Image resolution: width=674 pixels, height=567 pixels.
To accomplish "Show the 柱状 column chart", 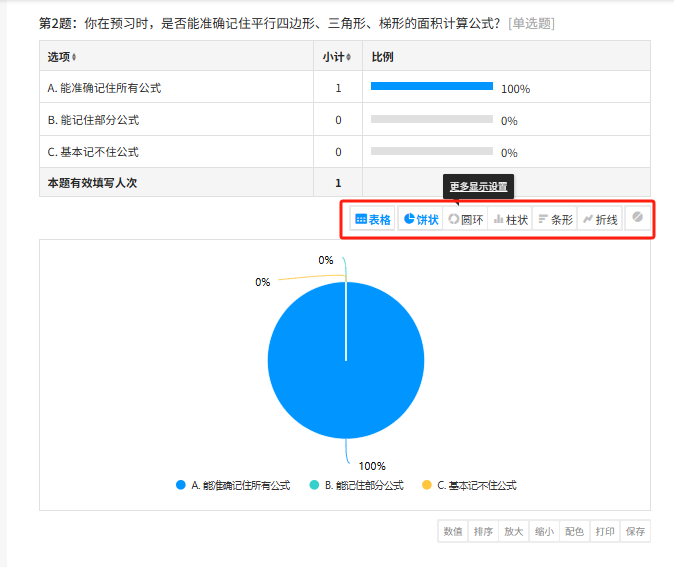I will coord(510,219).
